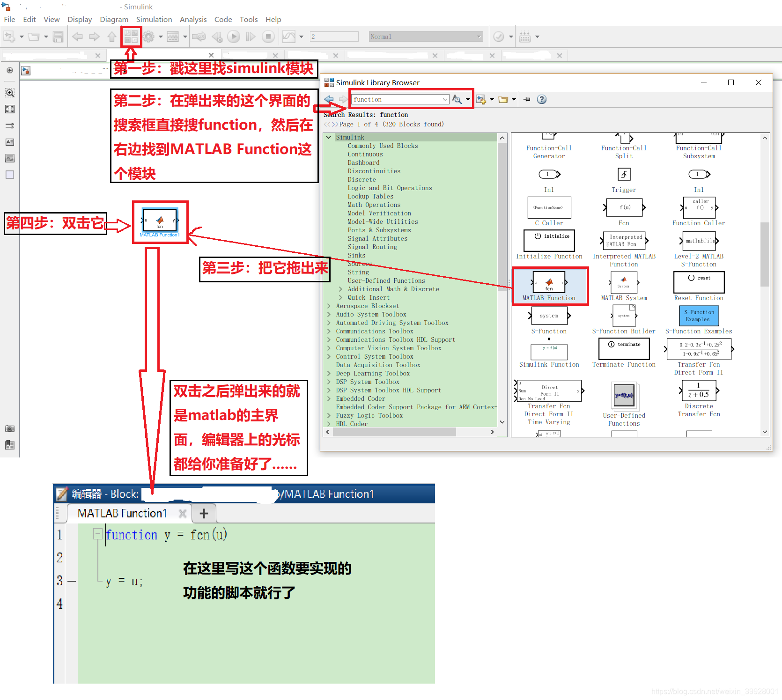Viewport: 782px width, 700px height.
Task: Click the search icon in Library Browser
Action: click(x=457, y=99)
